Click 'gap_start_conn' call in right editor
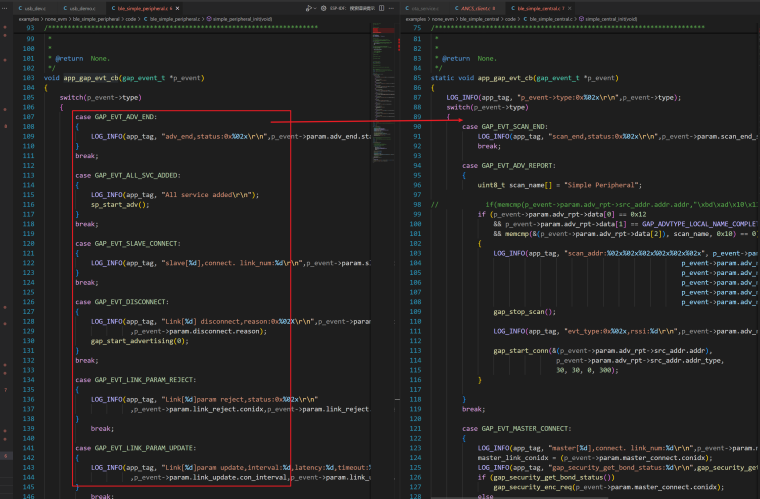The width and height of the screenshot is (760, 499). pyautogui.click(x=521, y=351)
